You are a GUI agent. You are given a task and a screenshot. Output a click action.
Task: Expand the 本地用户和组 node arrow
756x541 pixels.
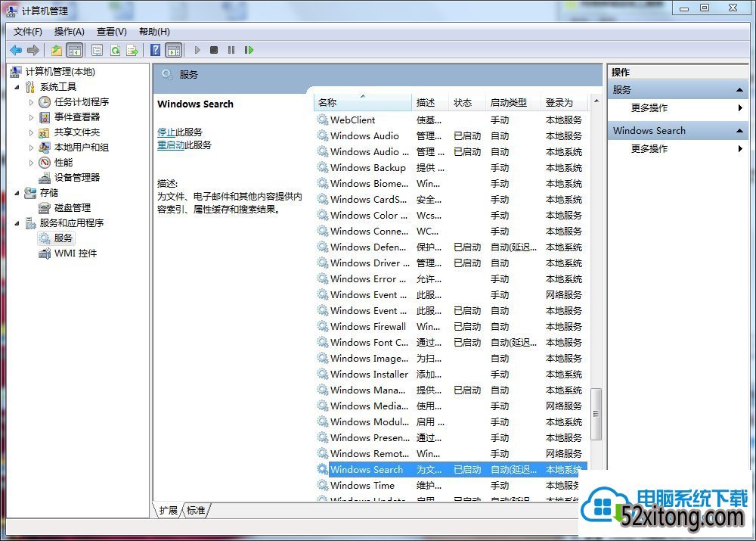point(31,148)
